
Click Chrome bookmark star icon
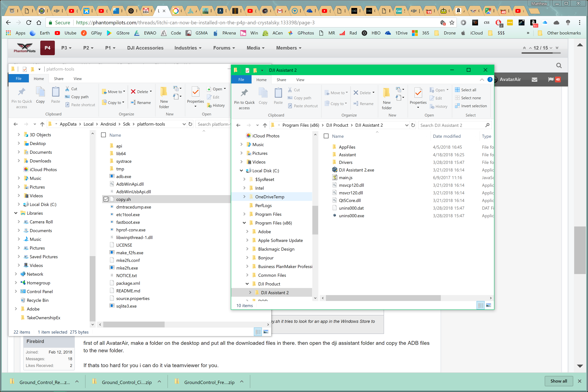[452, 23]
